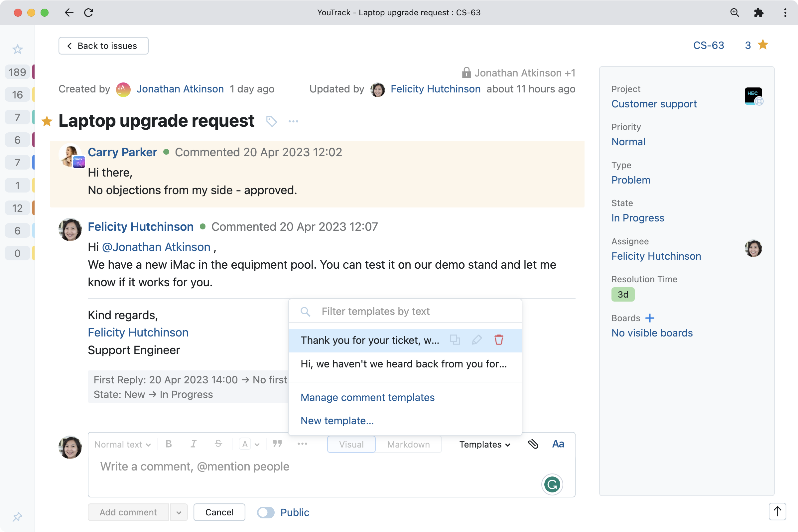This screenshot has height=532, width=798.
Task: Apply bold formatting in comment editor
Action: tap(169, 444)
